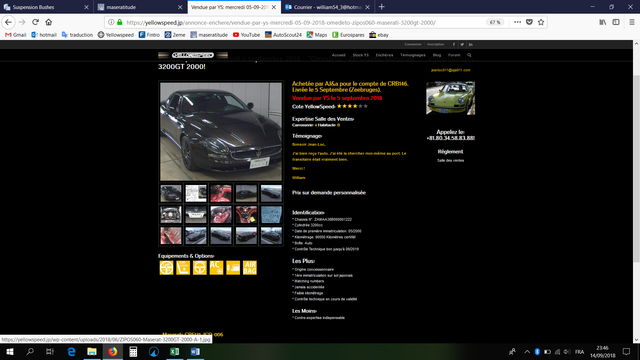
Task: Go to the browser Home page
Action: 49,22
